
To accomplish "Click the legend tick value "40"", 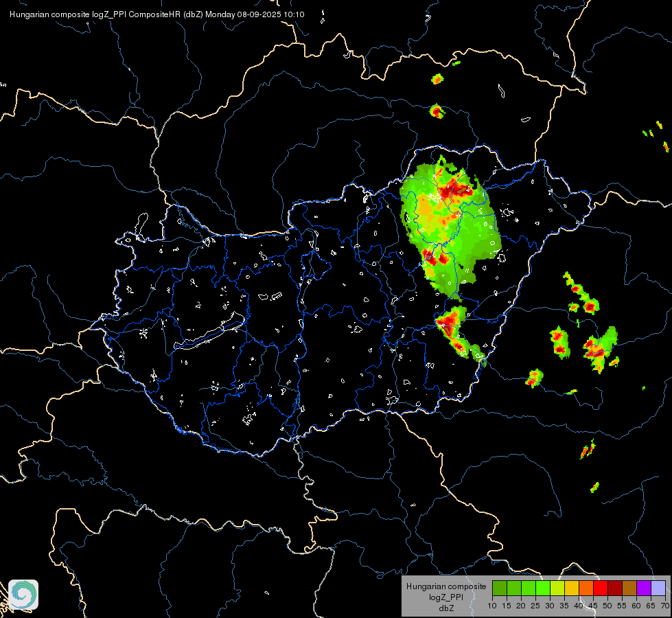I will 579,606.
